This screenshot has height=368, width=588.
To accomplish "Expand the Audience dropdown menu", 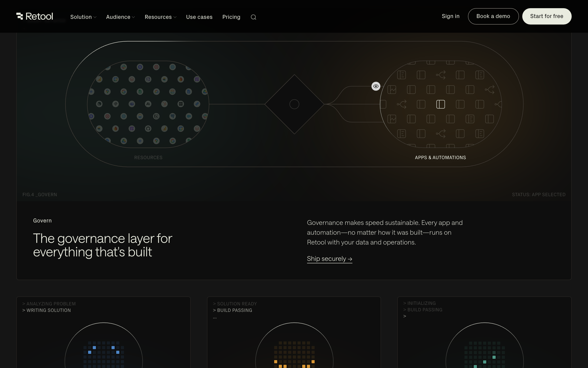I will [x=120, y=17].
